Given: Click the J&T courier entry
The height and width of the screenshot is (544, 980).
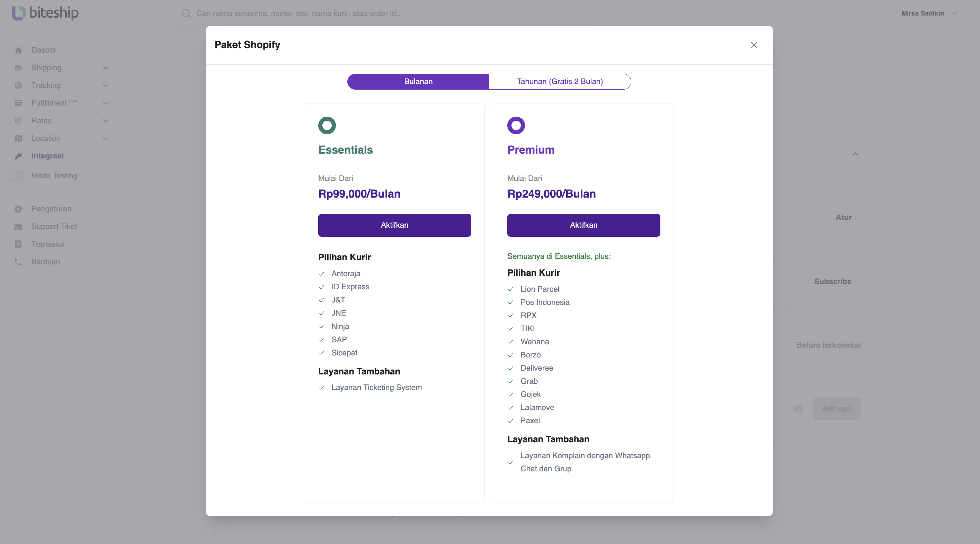Looking at the screenshot, I should coord(338,300).
